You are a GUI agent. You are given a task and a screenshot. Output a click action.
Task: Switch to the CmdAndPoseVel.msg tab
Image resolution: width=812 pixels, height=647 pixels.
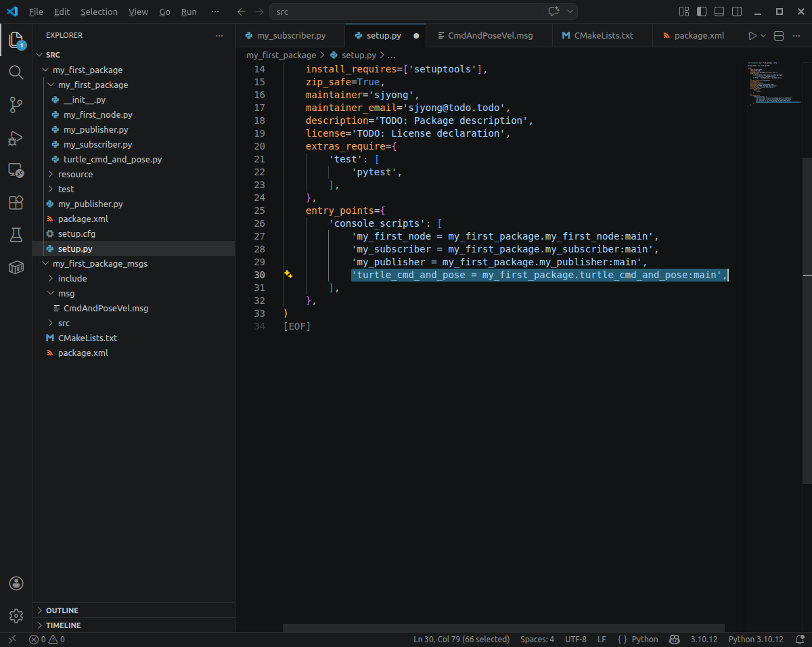[x=490, y=35]
